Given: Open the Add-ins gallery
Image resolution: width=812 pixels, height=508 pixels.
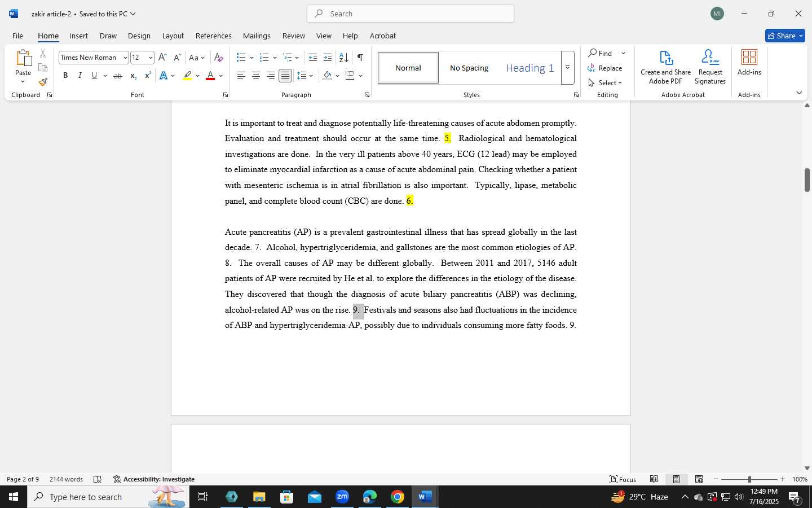Looking at the screenshot, I should point(749,62).
